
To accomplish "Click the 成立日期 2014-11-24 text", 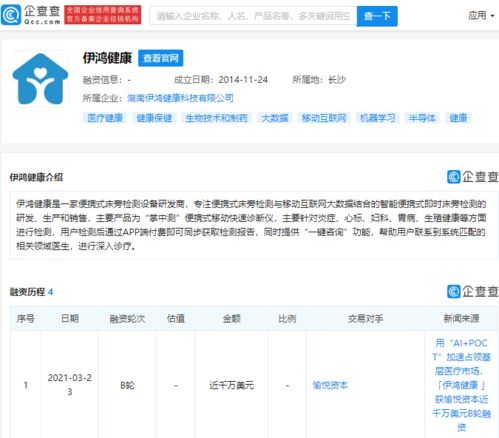I will (x=221, y=80).
